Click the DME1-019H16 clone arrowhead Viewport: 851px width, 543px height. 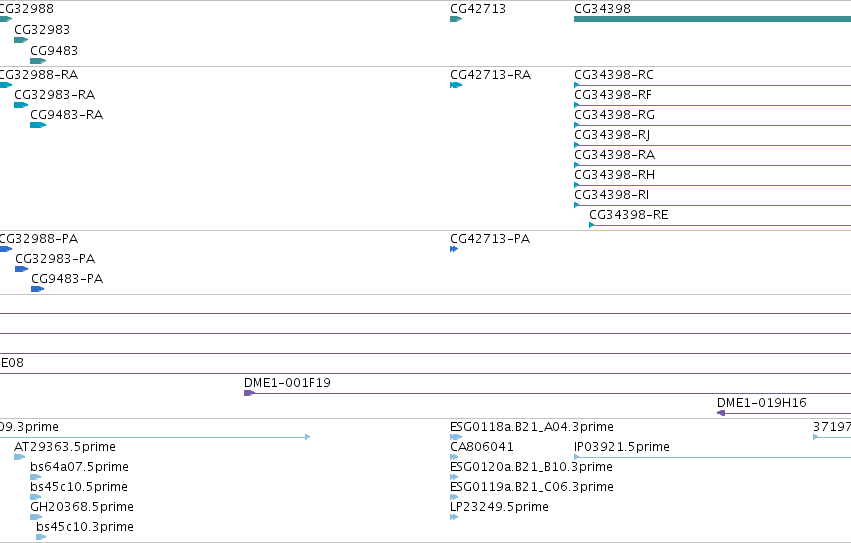tap(721, 413)
